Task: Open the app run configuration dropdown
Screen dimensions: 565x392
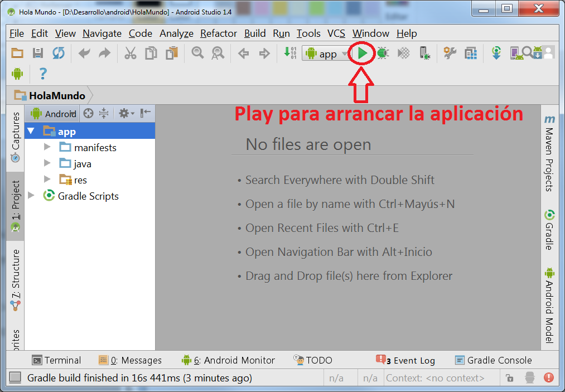Action: 326,54
